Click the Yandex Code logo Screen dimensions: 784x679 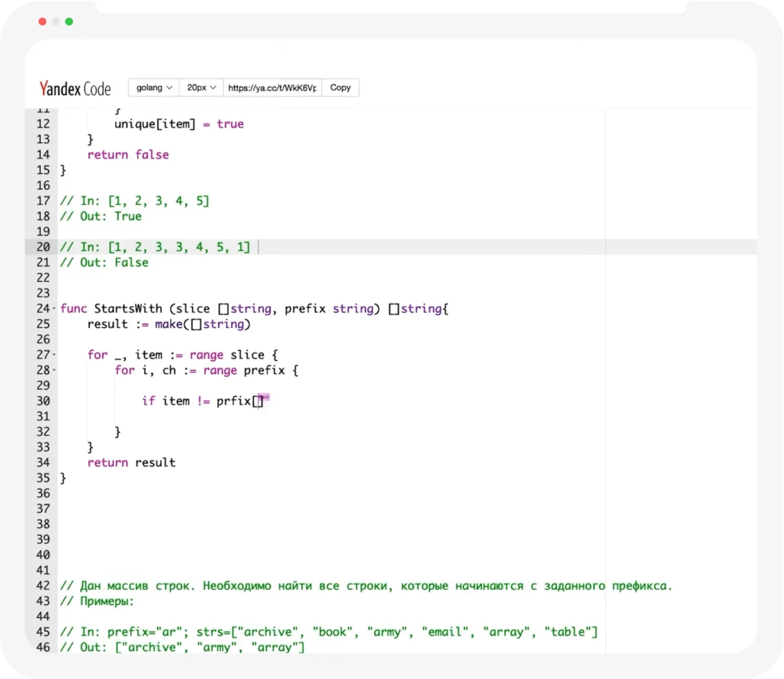click(x=74, y=88)
